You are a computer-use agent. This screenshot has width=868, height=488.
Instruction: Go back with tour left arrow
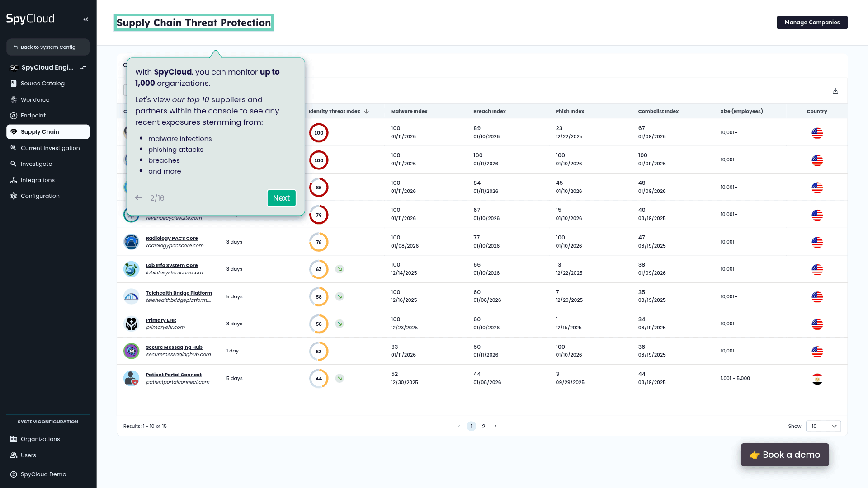139,198
